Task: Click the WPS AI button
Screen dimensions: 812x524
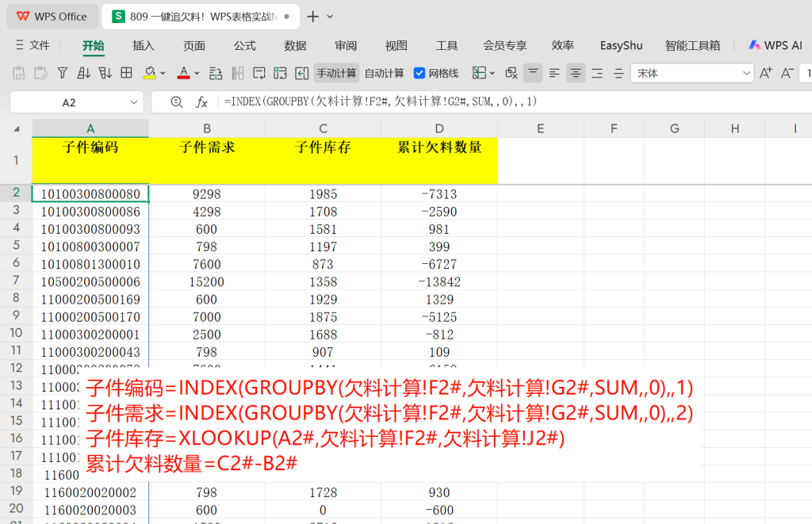Action: coord(776,45)
